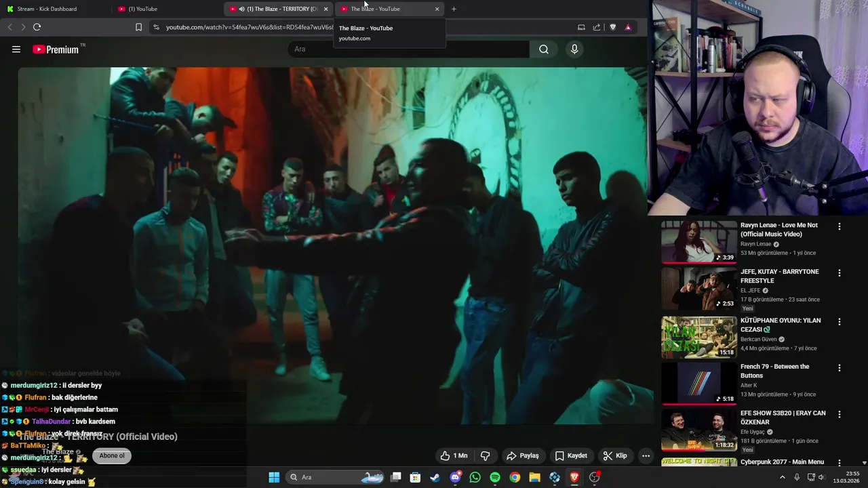The width and height of the screenshot is (868, 488).
Task: Open options menu for French 79 video
Action: point(840,368)
